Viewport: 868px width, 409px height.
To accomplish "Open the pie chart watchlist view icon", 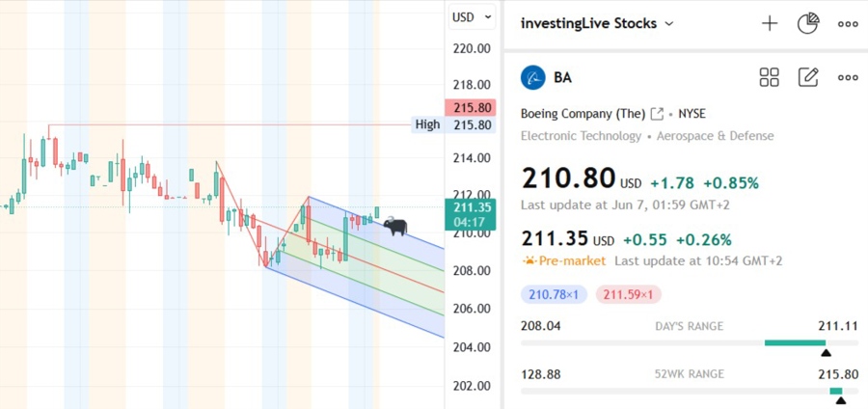I will pyautogui.click(x=808, y=24).
